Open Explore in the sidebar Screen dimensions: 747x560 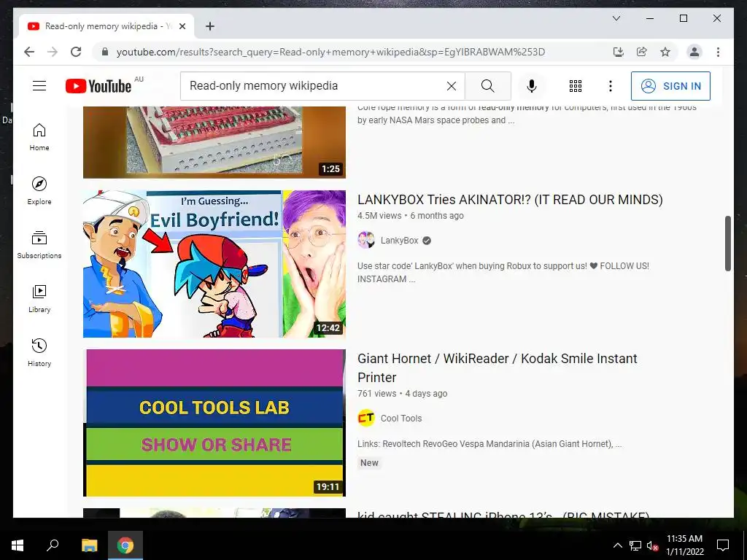click(39, 191)
